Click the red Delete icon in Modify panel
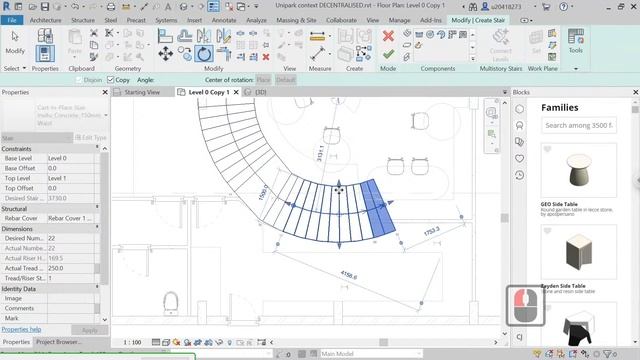 pyautogui.click(x=266, y=57)
